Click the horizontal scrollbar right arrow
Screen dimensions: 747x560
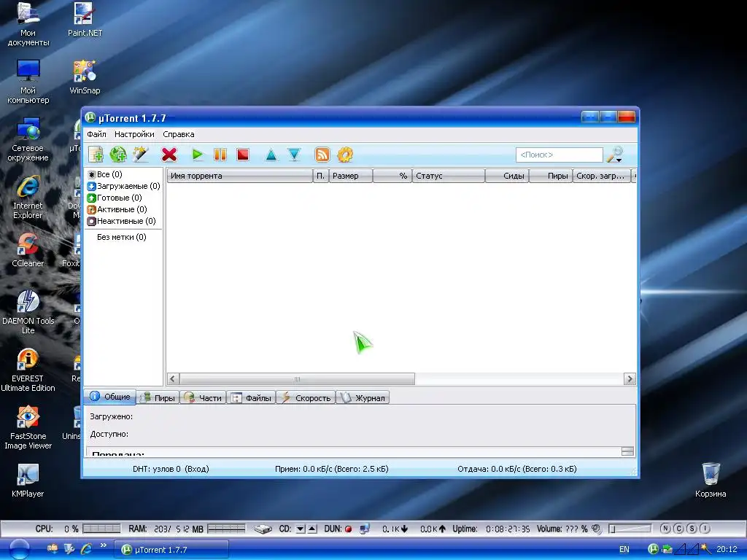630,379
